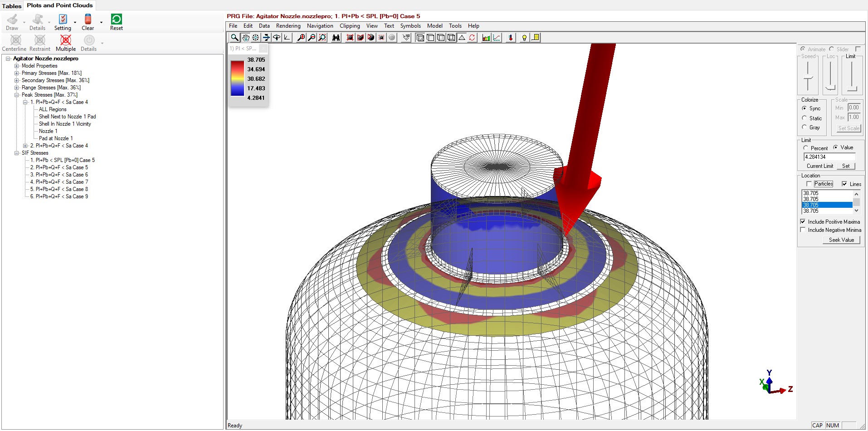Click the light bulb lighting icon
Viewport: 868px width, 431px height.
pos(524,38)
